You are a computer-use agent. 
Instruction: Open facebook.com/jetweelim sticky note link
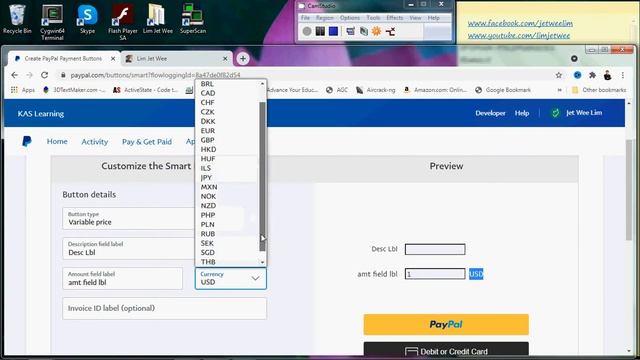click(520, 23)
